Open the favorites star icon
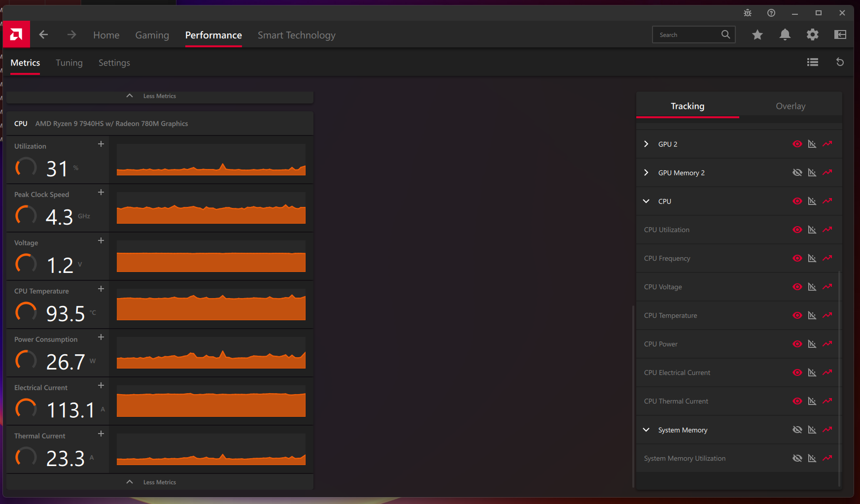The image size is (860, 504). tap(757, 34)
